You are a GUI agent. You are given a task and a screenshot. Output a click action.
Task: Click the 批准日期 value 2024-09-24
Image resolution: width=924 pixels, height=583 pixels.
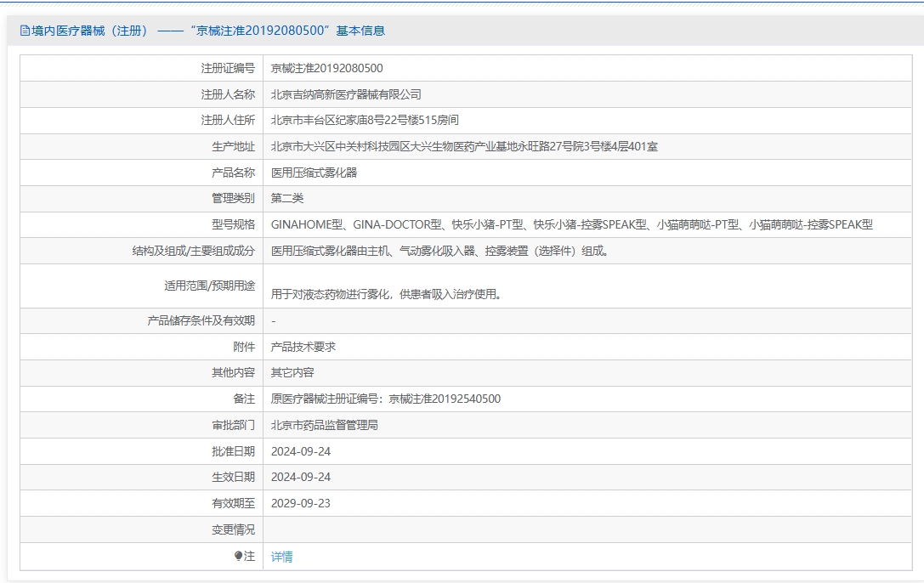point(301,451)
